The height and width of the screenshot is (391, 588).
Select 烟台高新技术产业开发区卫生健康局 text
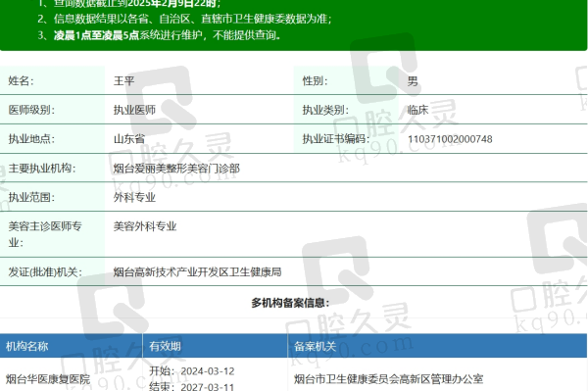click(x=197, y=271)
